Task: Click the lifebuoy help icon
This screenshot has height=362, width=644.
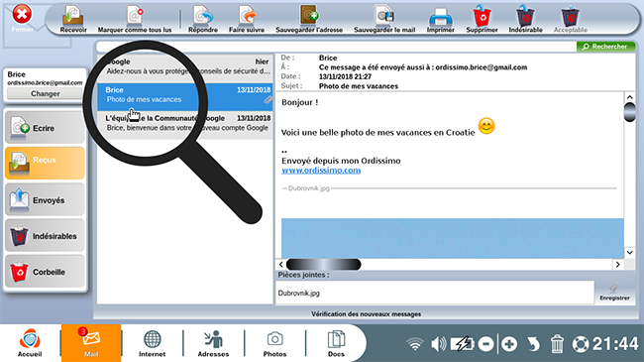Action: coord(581,344)
